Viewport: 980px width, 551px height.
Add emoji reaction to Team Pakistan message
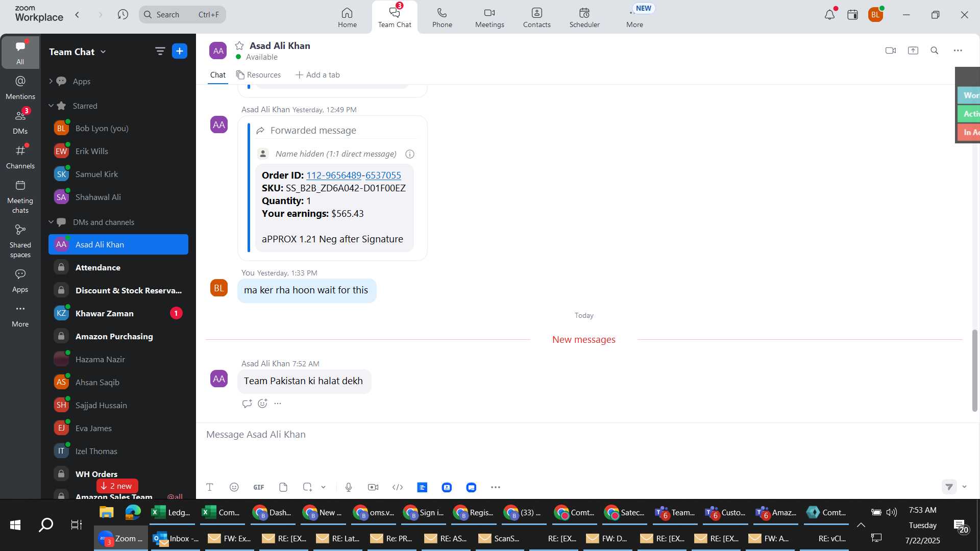coord(262,404)
